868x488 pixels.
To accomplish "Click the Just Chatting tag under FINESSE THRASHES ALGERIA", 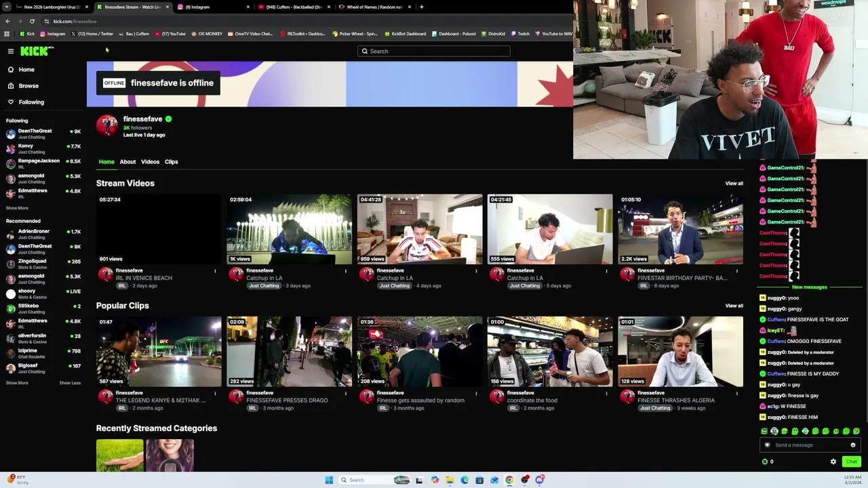I will coord(655,408).
